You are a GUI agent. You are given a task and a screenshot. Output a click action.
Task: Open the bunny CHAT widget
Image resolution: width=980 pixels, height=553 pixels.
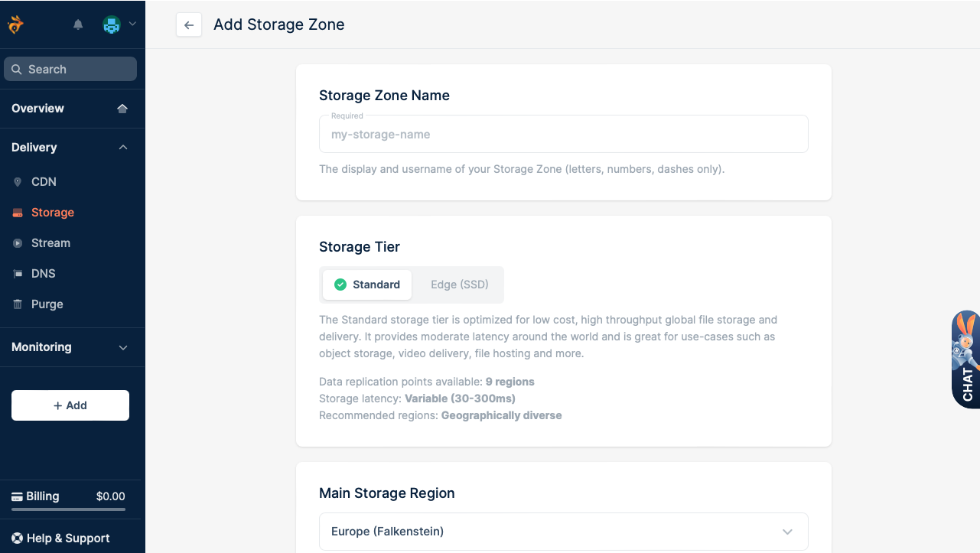coord(965,359)
